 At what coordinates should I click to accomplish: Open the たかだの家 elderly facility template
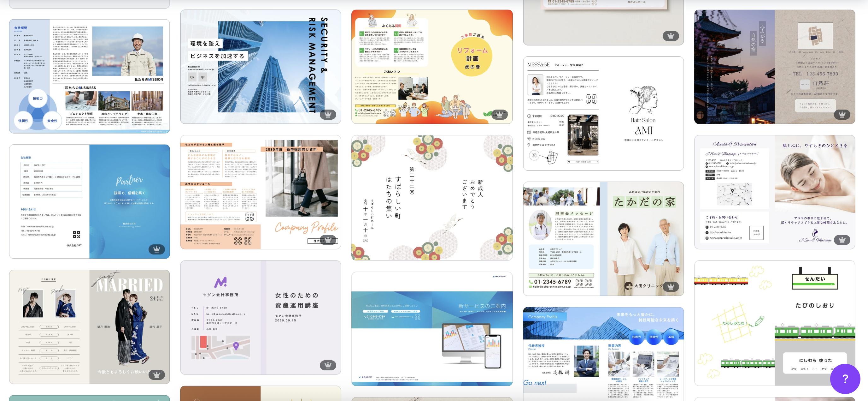tap(603, 239)
